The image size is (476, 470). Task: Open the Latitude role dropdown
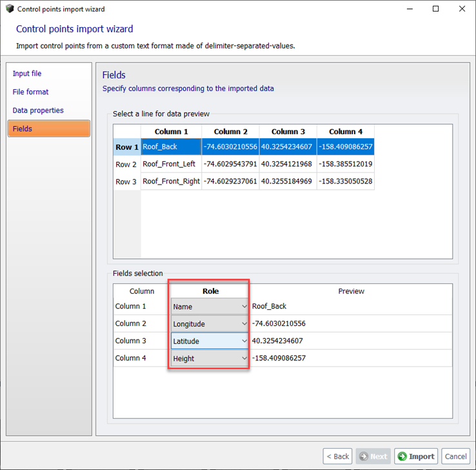coord(210,341)
